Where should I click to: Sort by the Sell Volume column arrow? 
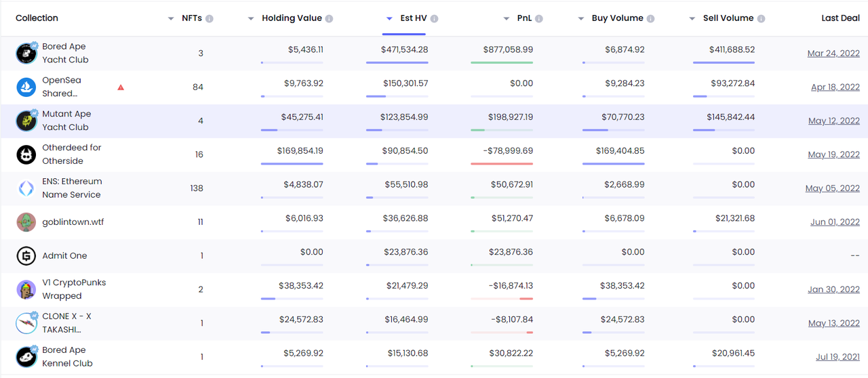692,19
